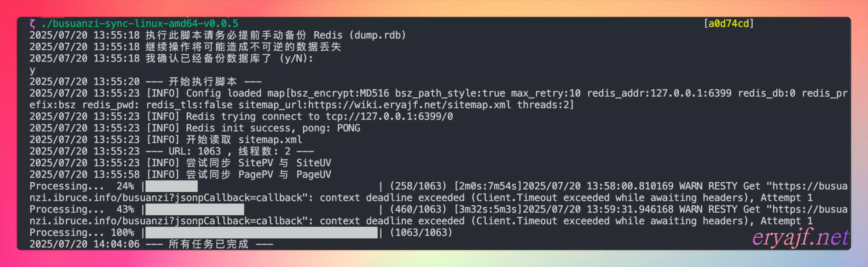This screenshot has height=267, width=868.
Task: Click the pink prompt symbol before the command
Action: pos(32,24)
